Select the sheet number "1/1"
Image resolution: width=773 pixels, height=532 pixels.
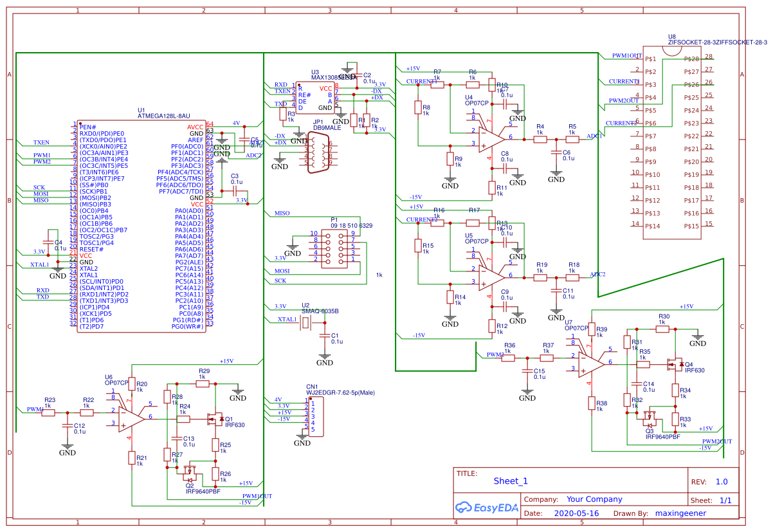pos(725,500)
